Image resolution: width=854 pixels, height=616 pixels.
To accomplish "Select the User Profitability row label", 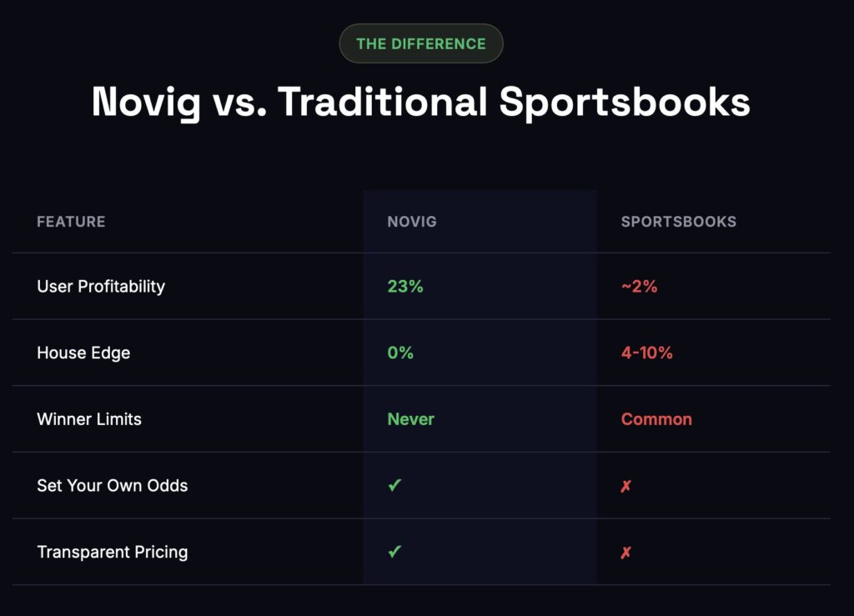I will [x=101, y=286].
